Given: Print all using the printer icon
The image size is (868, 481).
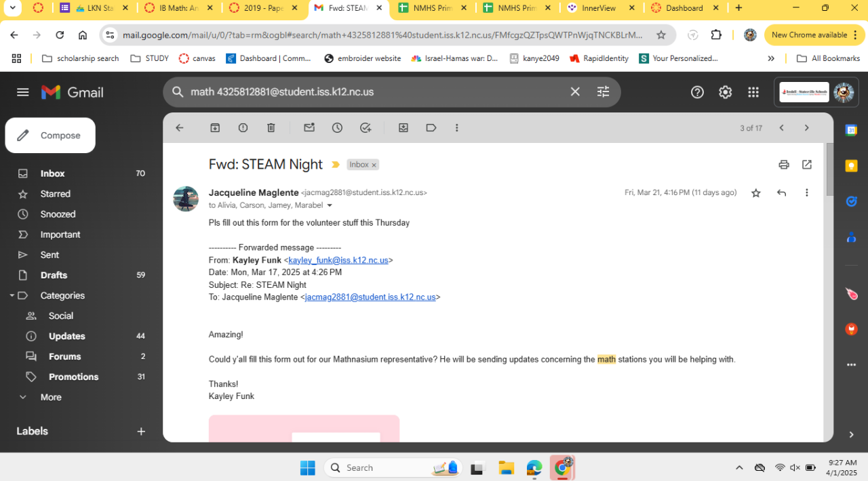Looking at the screenshot, I should [x=784, y=165].
